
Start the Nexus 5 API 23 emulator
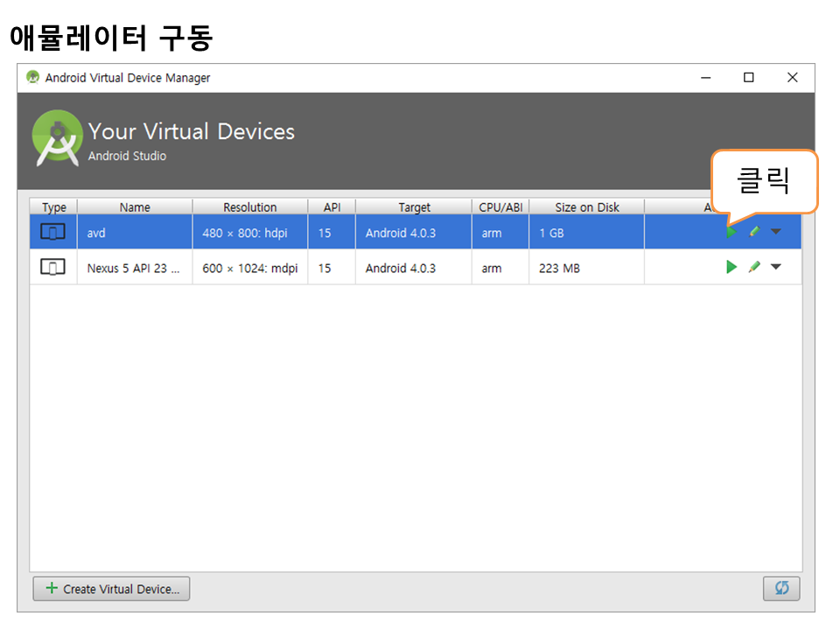click(731, 267)
